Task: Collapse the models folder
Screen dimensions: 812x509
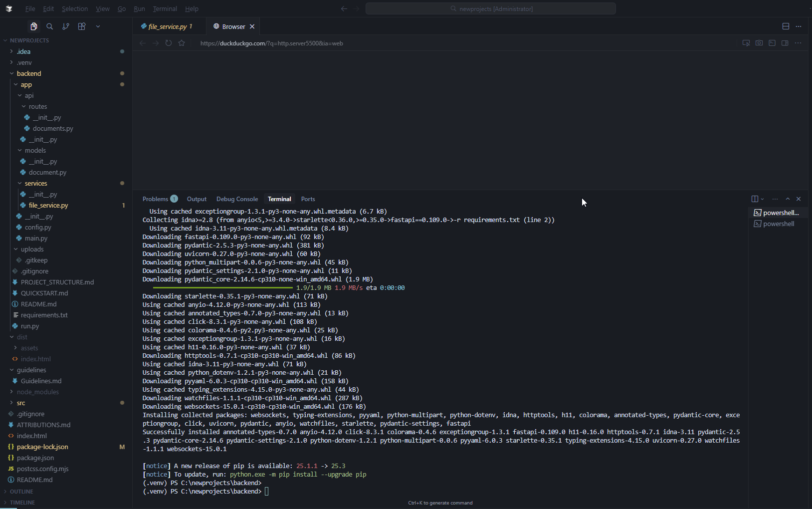Action: click(x=35, y=150)
